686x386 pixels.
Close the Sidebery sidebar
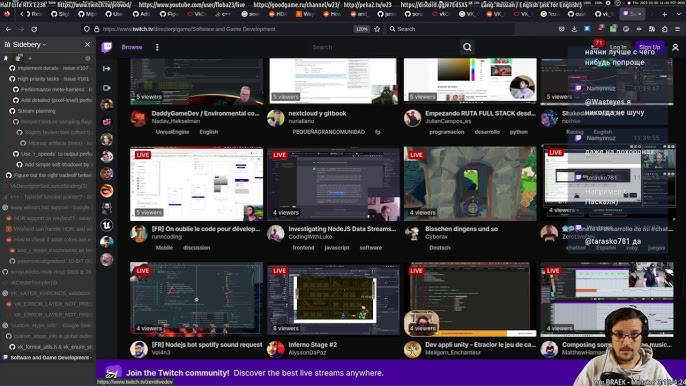point(87,45)
